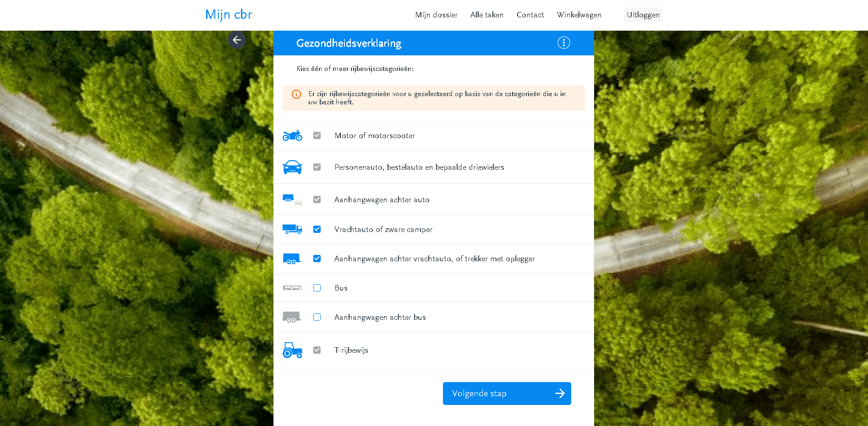Check Aanhangwagen achter bus checkbox
This screenshot has width=868, height=426.
317,317
